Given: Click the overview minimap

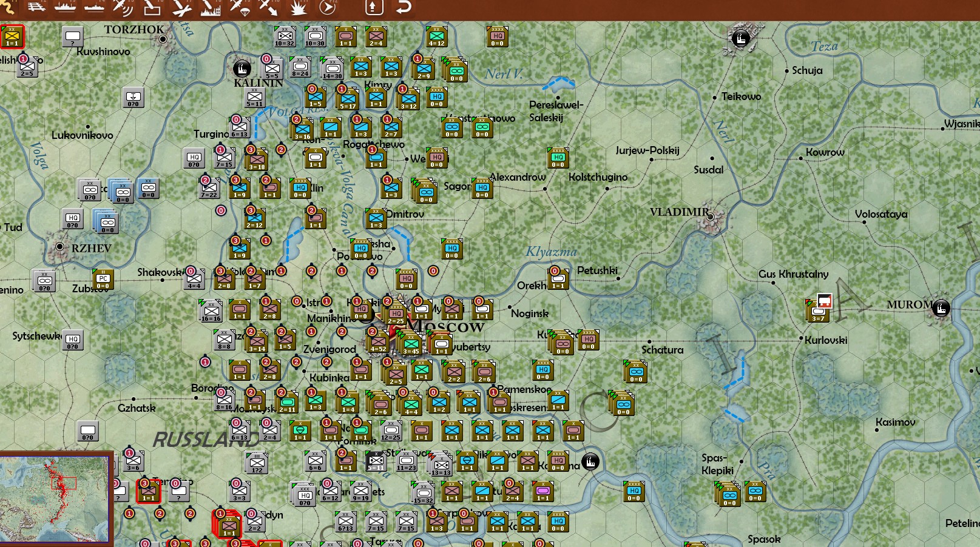Looking at the screenshot, I should coord(55,499).
